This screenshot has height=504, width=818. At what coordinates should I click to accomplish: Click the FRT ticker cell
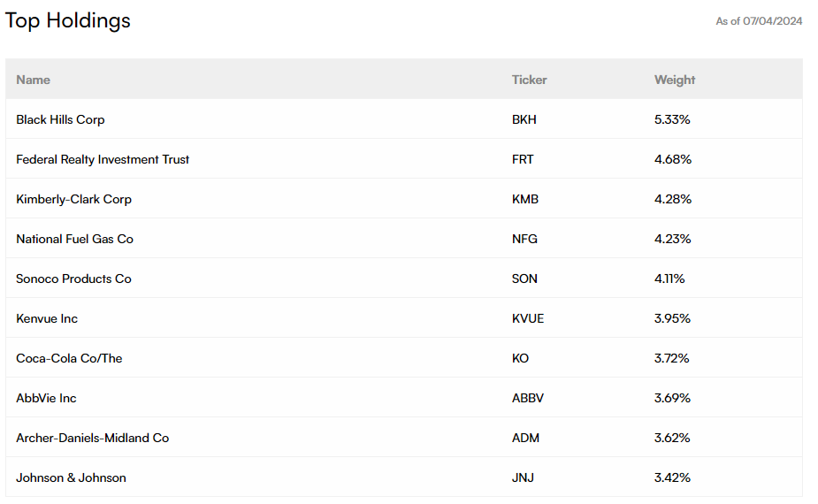click(x=523, y=159)
